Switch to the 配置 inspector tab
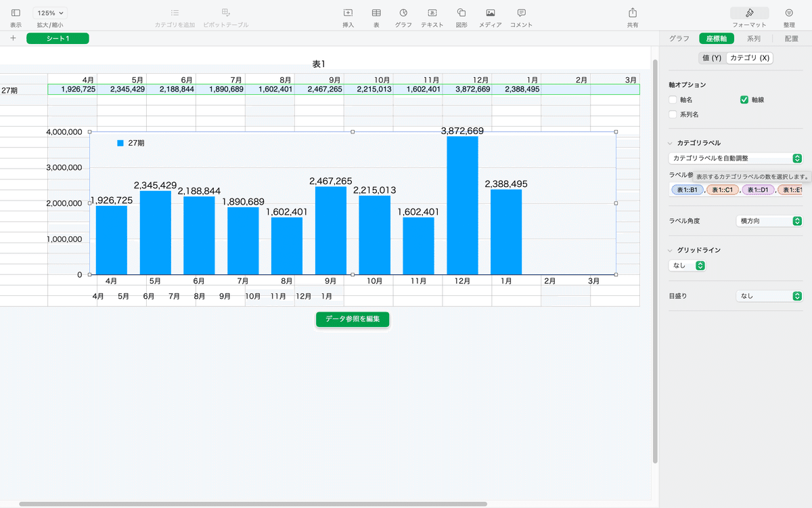 [x=792, y=39]
